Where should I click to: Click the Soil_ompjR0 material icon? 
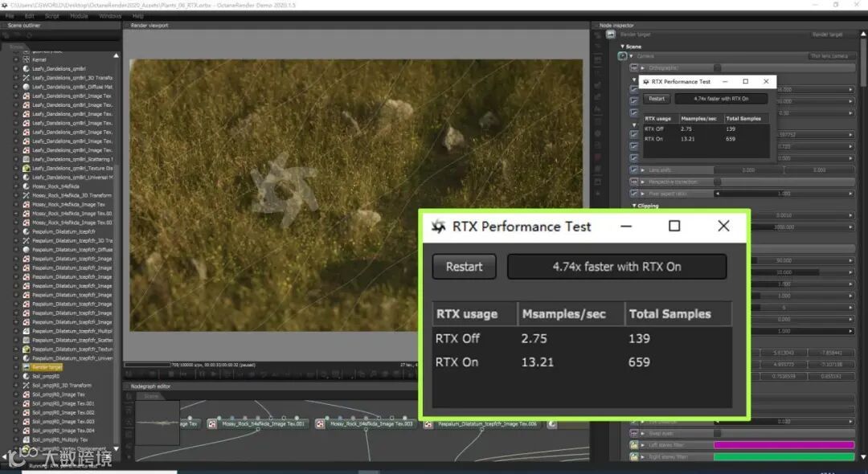pyautogui.click(x=26, y=376)
